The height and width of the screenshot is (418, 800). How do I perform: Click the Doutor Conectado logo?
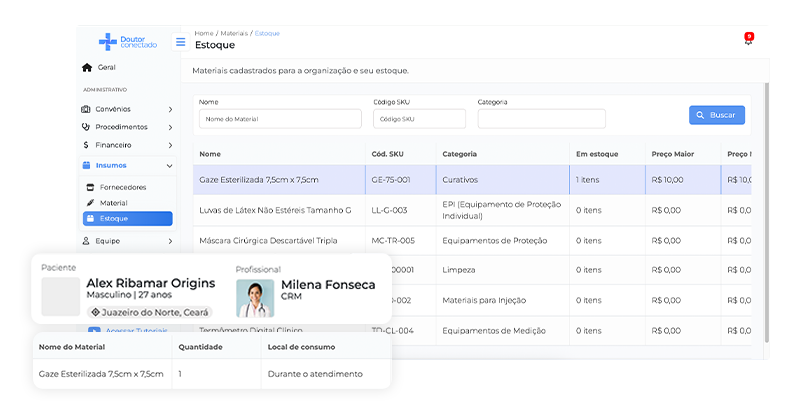pos(128,42)
